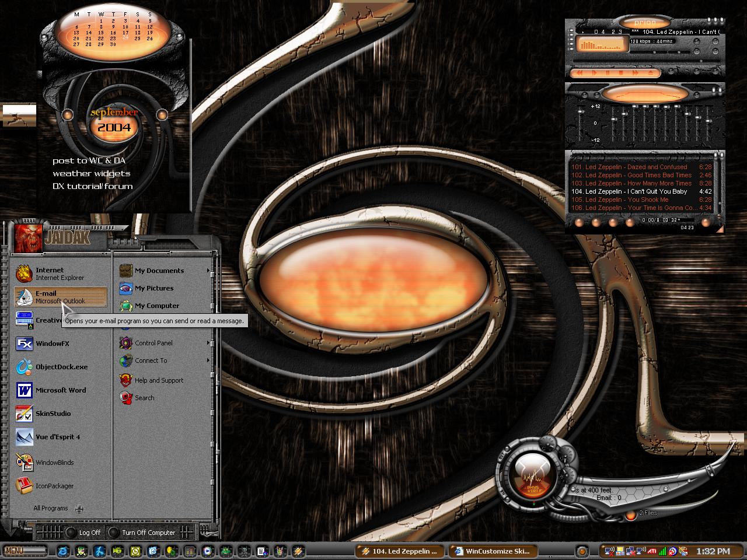747x560 pixels.
Task: Stop the Winamp track
Action: click(x=621, y=72)
